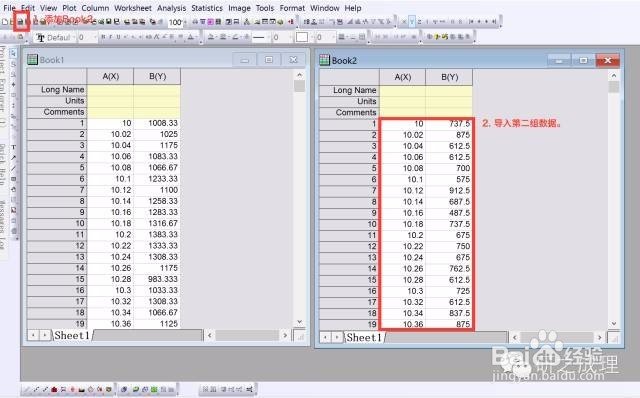Select column A(X) header in Book2
Screen dimensions: 640x398
tap(402, 77)
